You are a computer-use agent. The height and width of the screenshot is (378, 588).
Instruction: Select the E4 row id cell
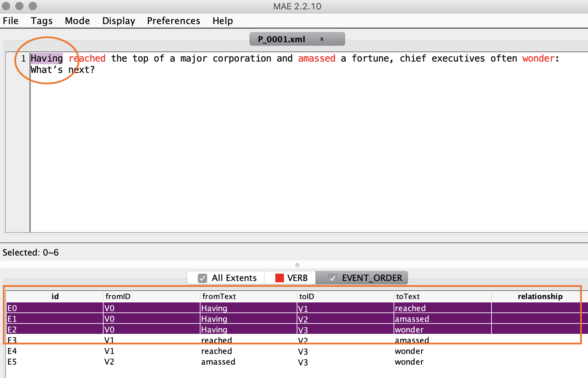[x=55, y=351]
